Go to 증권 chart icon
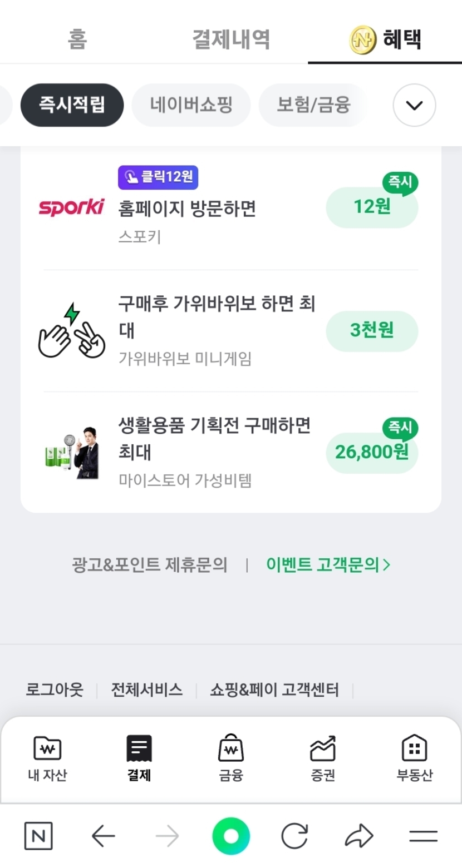462x868 pixels. pos(323,748)
